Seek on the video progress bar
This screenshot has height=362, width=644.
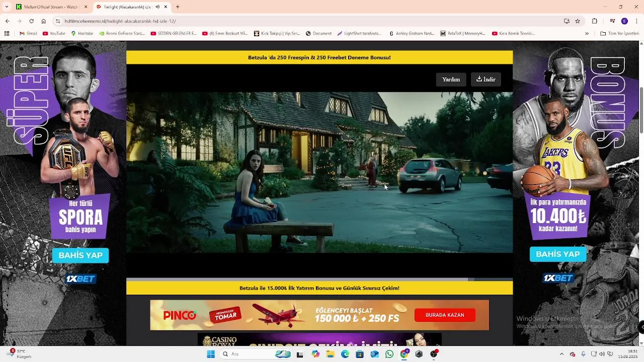319,279
